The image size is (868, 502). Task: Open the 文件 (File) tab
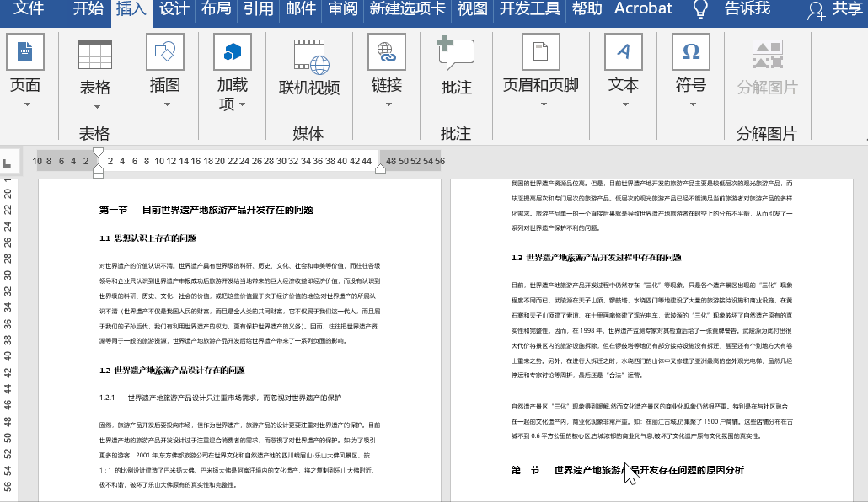28,8
